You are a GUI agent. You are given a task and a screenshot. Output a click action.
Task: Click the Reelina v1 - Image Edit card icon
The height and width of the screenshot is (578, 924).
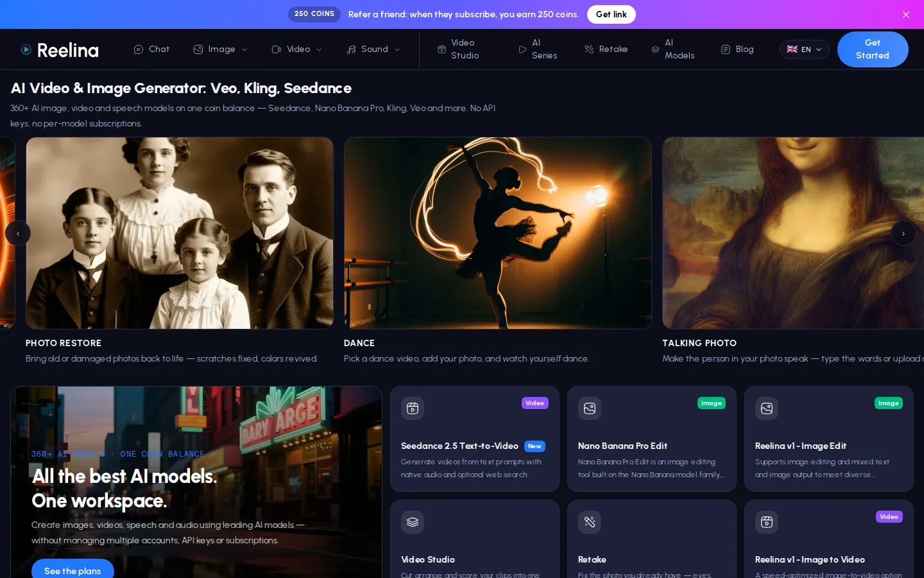(767, 408)
